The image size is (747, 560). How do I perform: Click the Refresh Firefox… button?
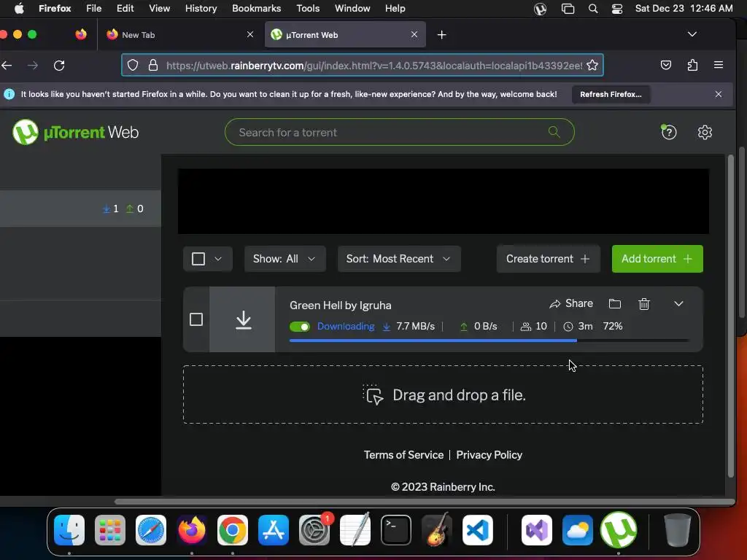click(x=611, y=94)
